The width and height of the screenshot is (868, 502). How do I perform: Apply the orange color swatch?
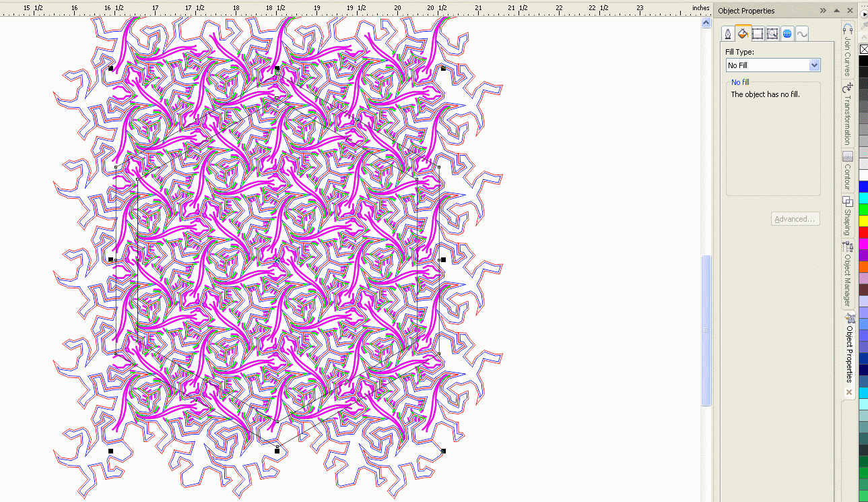click(864, 267)
